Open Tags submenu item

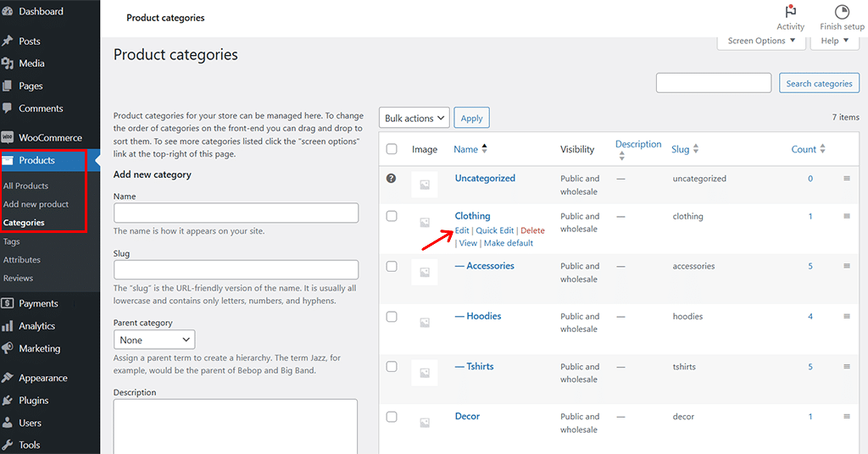(12, 241)
